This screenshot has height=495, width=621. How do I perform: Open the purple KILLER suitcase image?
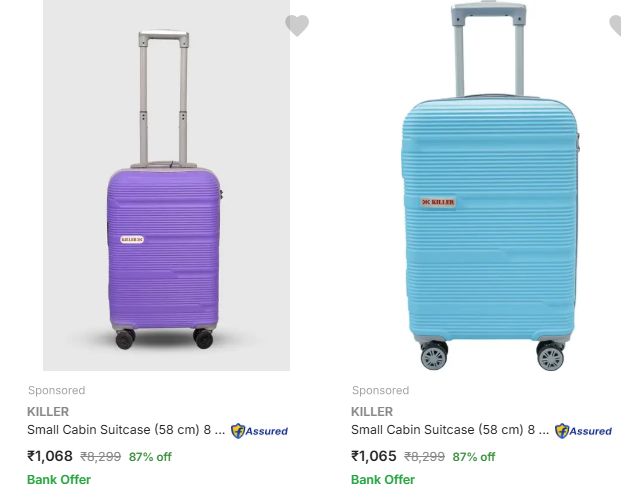(x=166, y=185)
